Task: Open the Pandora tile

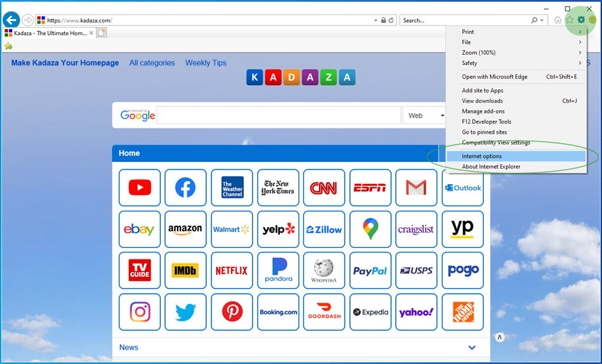Action: coord(278,270)
